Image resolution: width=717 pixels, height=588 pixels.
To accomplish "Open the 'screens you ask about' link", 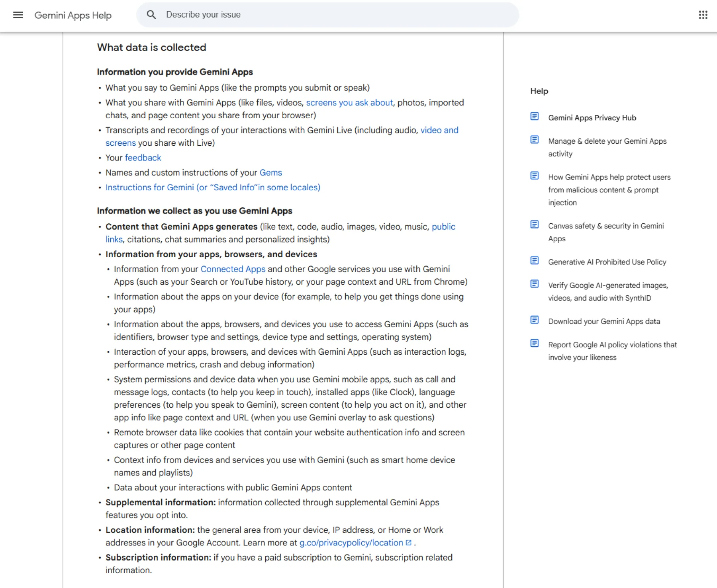I will coord(349,103).
